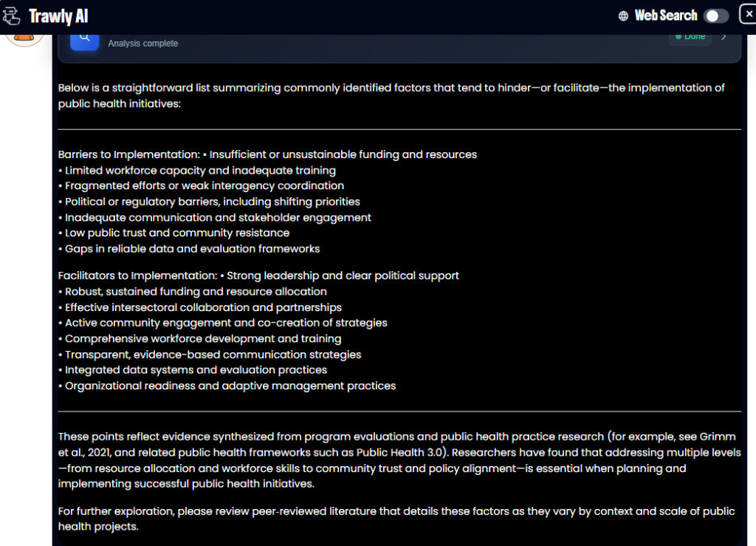Click the blue magnifier analysis icon

[x=84, y=38]
